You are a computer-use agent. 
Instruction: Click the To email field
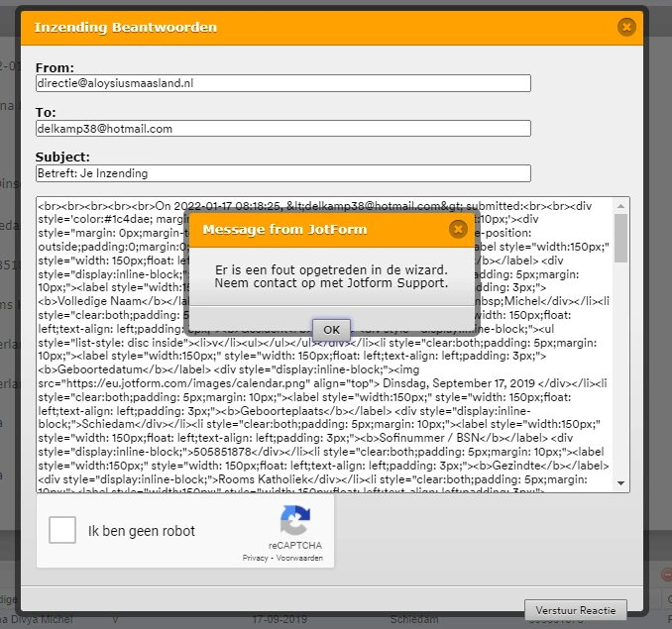(283, 129)
